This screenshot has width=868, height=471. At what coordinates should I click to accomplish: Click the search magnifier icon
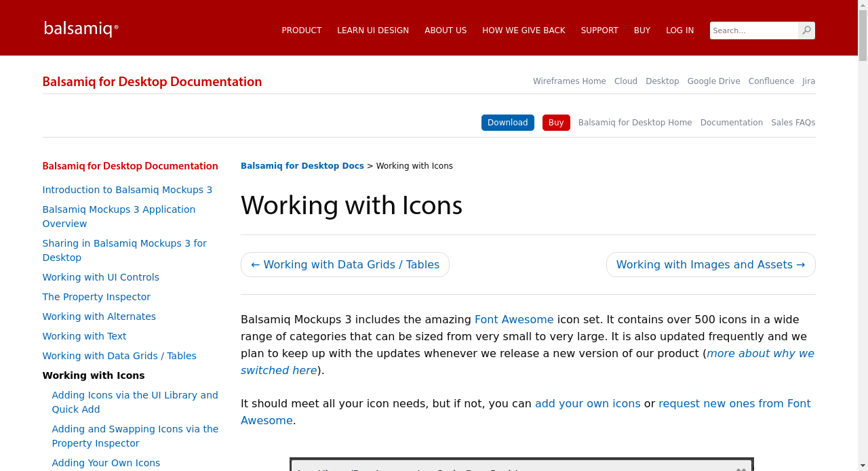[x=806, y=30]
